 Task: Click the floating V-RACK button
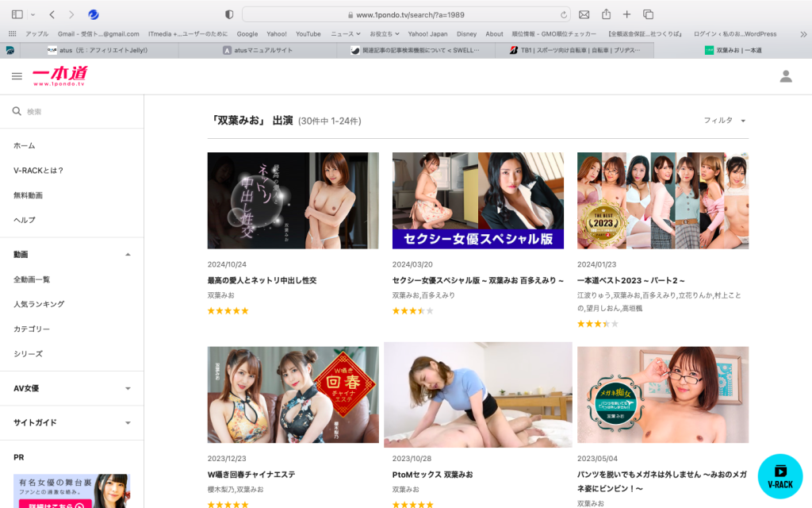coord(780,476)
